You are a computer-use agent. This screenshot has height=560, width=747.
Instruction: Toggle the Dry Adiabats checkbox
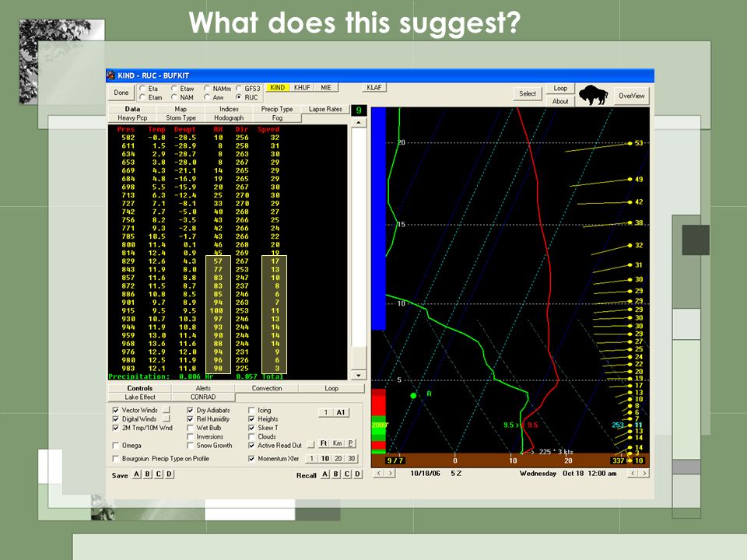coord(190,410)
